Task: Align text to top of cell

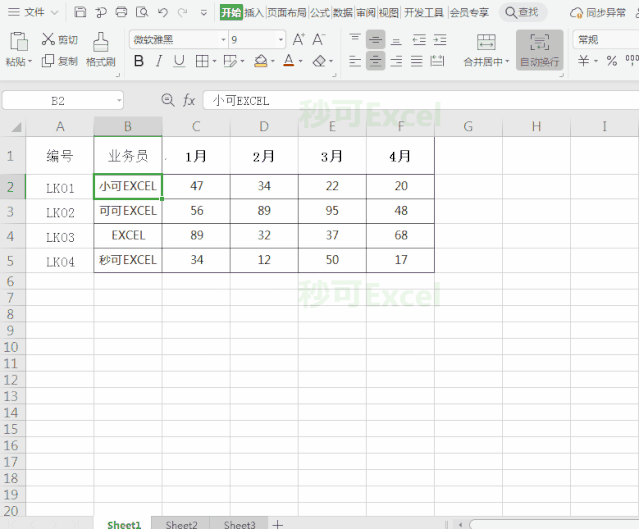Action: click(x=355, y=39)
